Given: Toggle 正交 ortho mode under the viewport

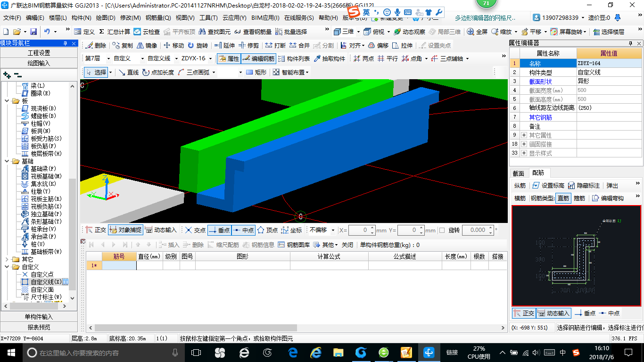Looking at the screenshot, I should click(96, 230).
